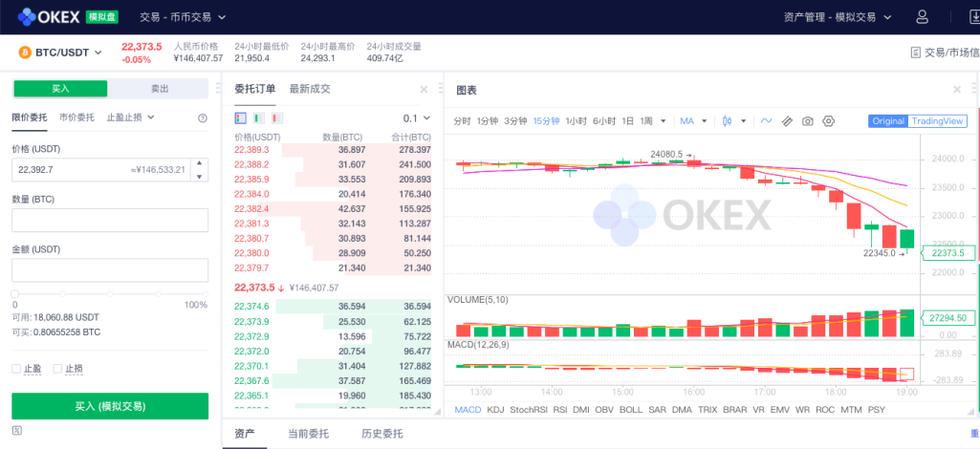980x449 pixels.
Task: Choose 1日 timeframe
Action: [628, 121]
